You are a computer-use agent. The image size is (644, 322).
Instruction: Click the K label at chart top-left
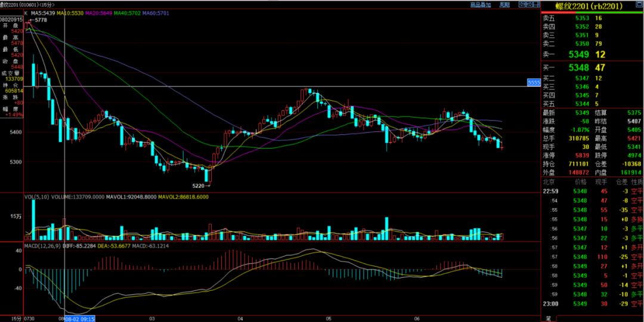[26, 13]
